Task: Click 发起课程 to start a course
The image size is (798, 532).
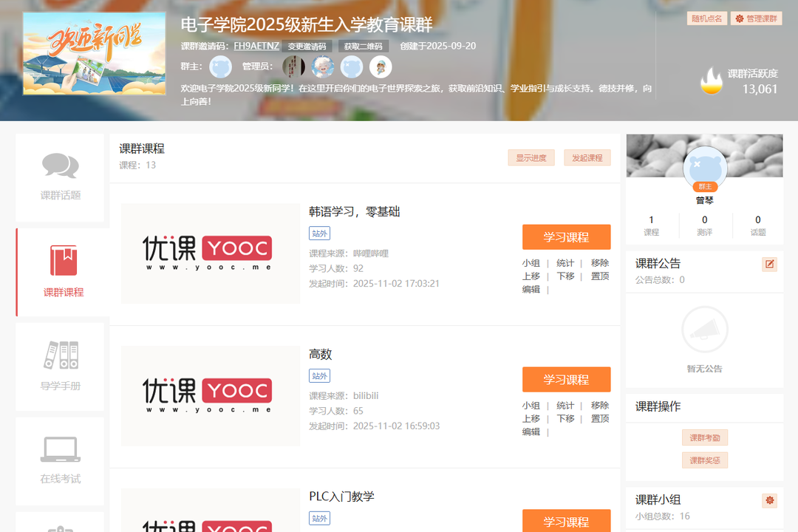Action: click(587, 157)
